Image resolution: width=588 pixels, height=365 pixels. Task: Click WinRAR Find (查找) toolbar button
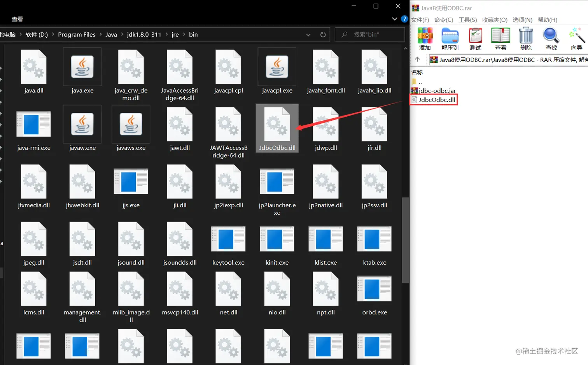point(551,39)
